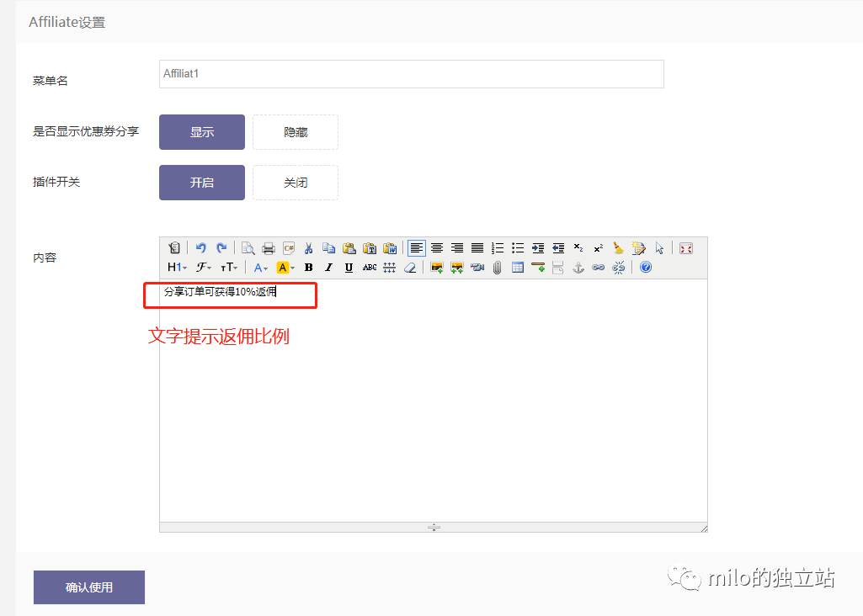
Task: Open the H1 heading dropdown
Action: [177, 268]
